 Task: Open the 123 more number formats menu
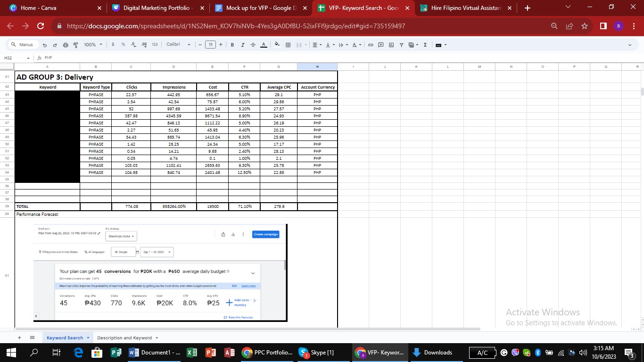tap(155, 45)
